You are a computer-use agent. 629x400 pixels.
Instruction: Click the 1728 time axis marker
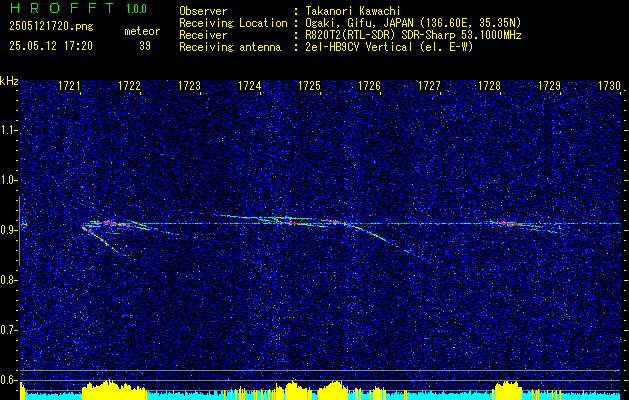click(x=489, y=86)
